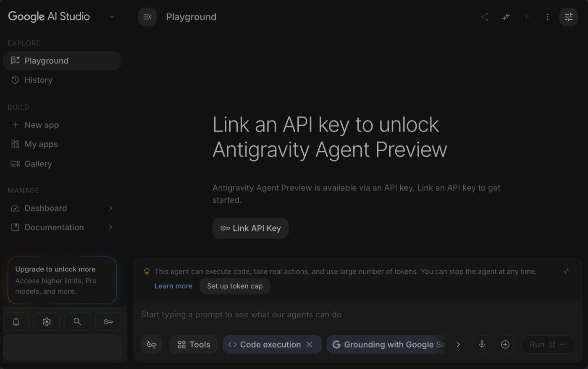This screenshot has height=369, width=588.
Task: Collapse the sidebar navigation menu
Action: coord(147,17)
